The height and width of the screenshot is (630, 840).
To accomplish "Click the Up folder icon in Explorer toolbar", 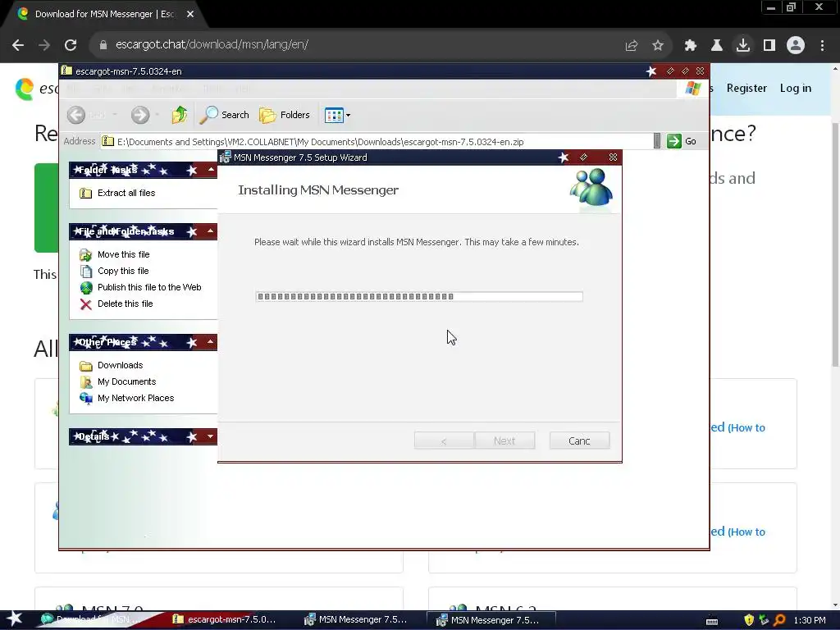I will coord(179,115).
